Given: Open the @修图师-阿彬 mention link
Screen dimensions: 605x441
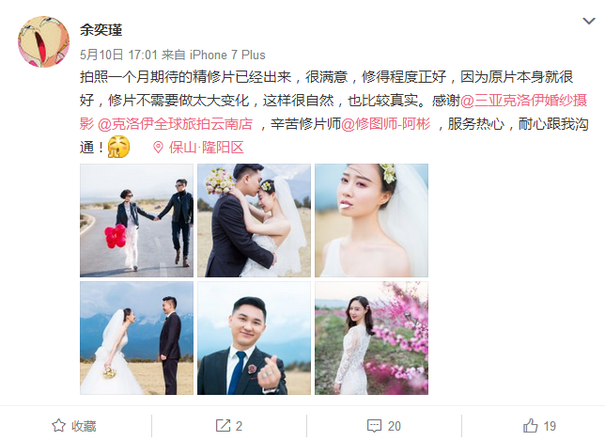Looking at the screenshot, I should [386, 124].
